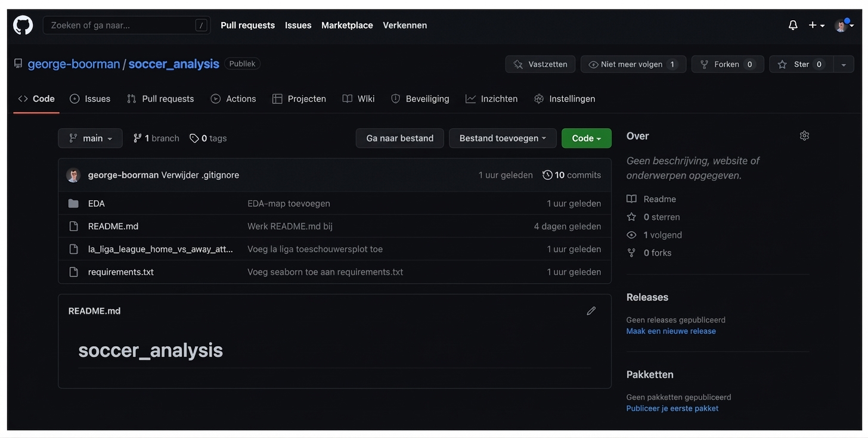The height and width of the screenshot is (438, 868).
Task: Click the tags label icon
Action: [194, 138]
